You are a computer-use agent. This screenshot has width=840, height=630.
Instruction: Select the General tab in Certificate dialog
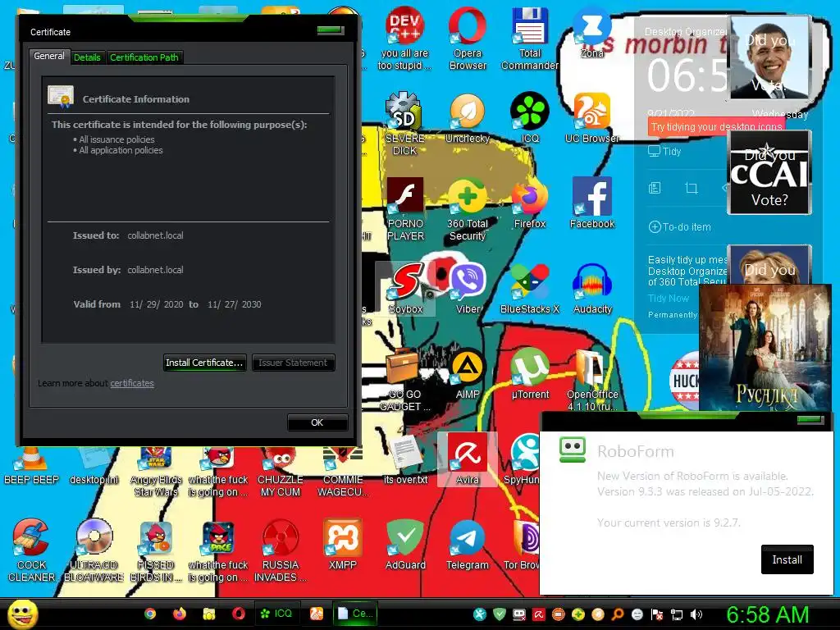(x=48, y=56)
